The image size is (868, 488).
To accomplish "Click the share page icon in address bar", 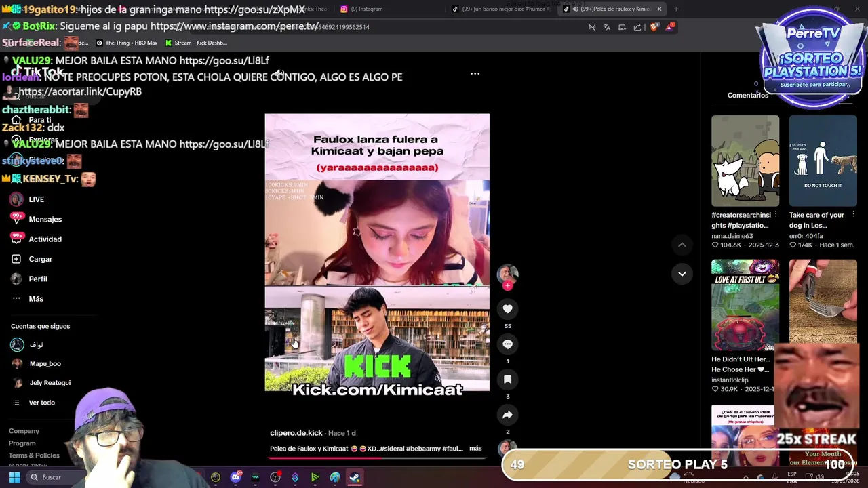I will (637, 27).
